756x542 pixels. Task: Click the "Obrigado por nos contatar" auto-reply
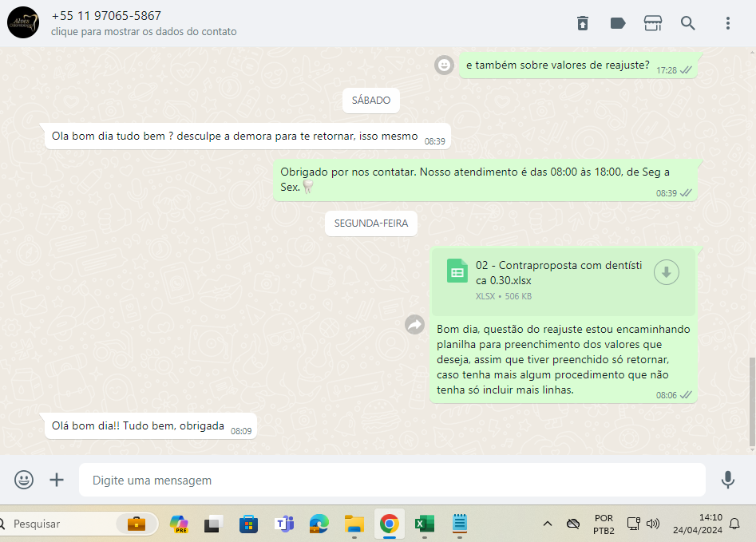click(485, 180)
